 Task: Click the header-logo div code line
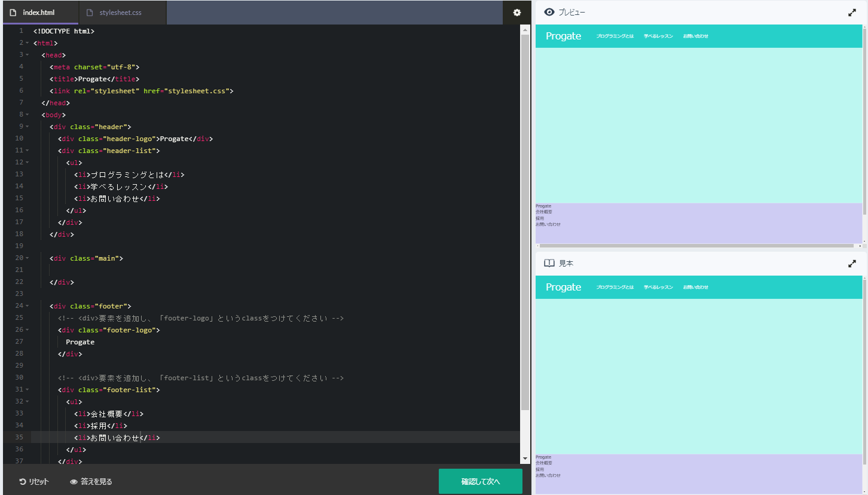click(x=135, y=139)
